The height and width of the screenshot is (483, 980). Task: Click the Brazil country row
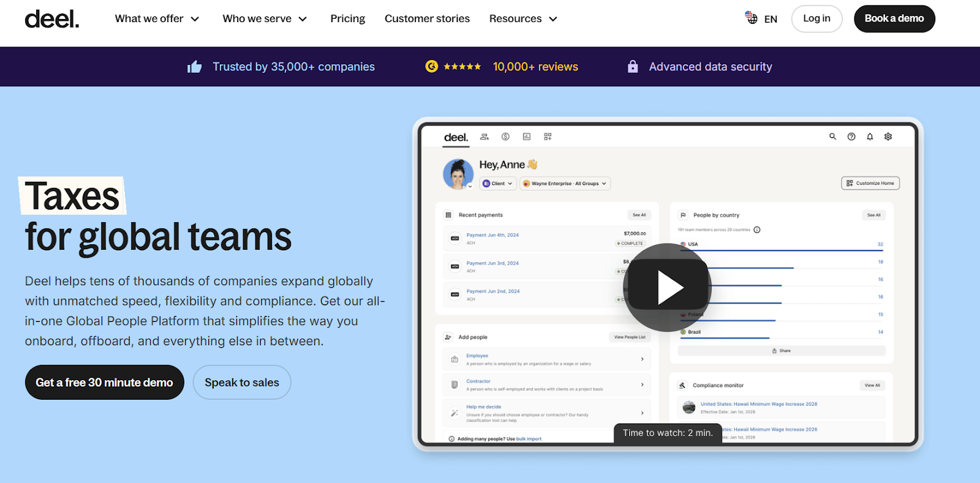pyautogui.click(x=782, y=334)
